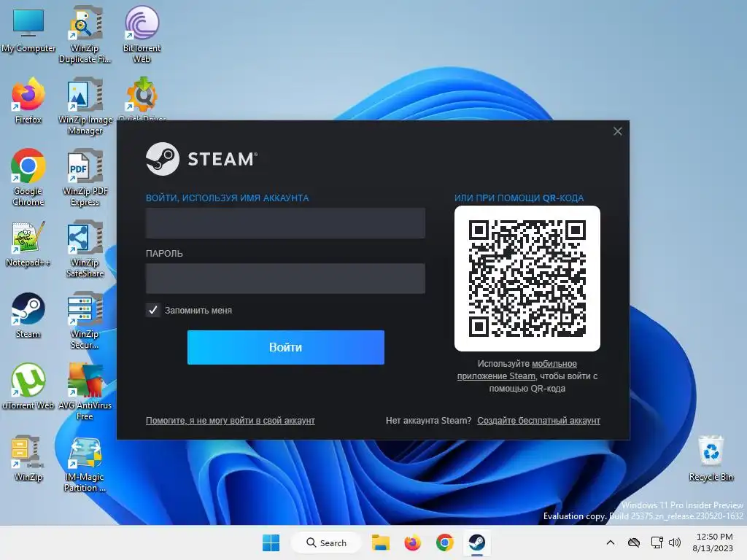Click the Steam taskbar icon
Image resolution: width=747 pixels, height=560 pixels.
click(477, 542)
